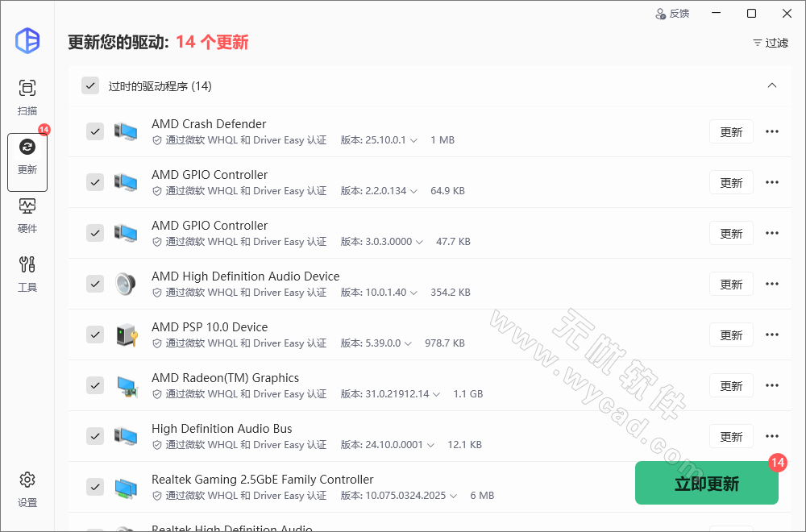Screen dimensions: 806x532
Task: Update the AMD PSP 10.0 Device driver
Action: coord(731,335)
